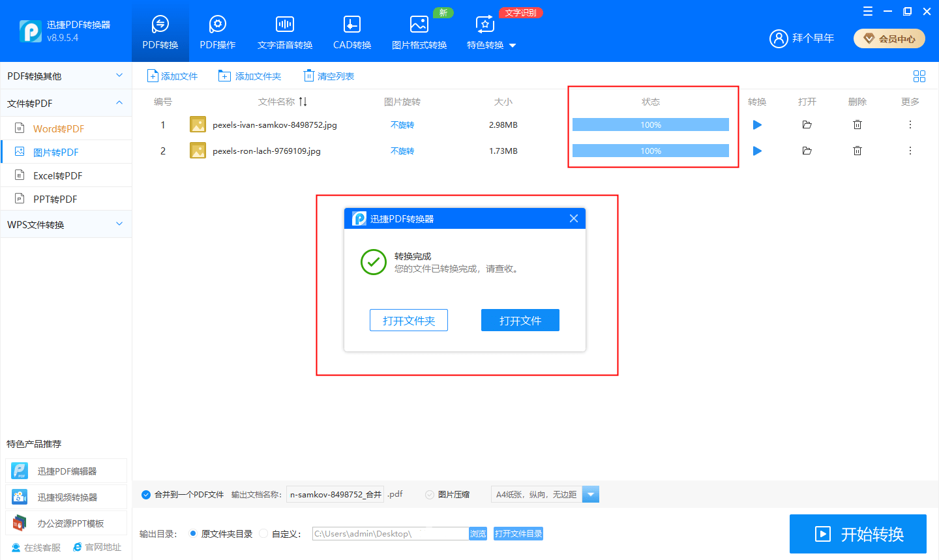Delete pexels-ron-lach-9769109.jpg from the list
The image size is (939, 560).
point(857,151)
